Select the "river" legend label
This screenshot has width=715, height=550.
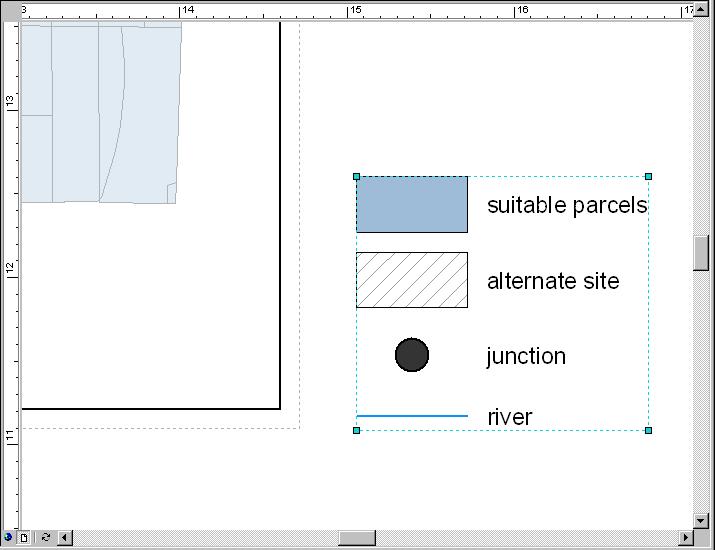coord(510,418)
